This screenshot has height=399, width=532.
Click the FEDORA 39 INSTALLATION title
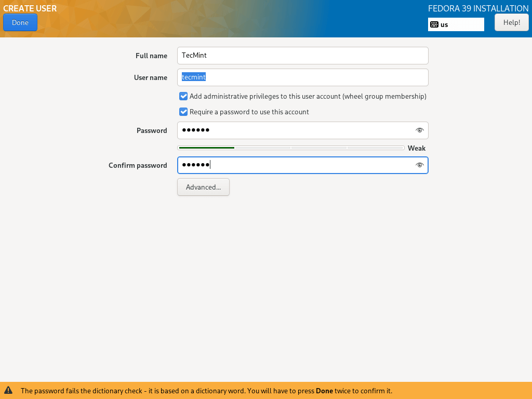(x=478, y=8)
